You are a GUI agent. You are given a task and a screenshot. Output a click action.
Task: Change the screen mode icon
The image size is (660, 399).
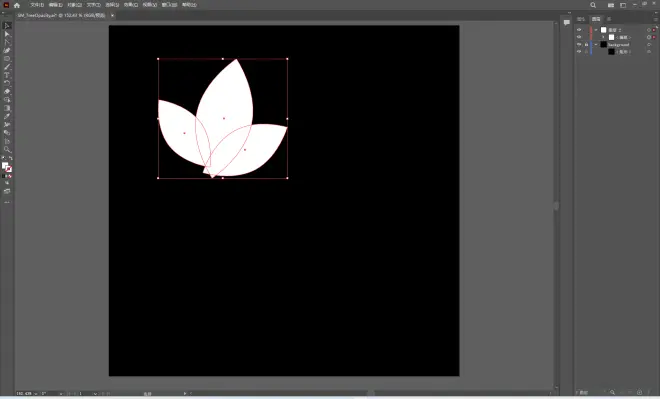pyautogui.click(x=7, y=191)
